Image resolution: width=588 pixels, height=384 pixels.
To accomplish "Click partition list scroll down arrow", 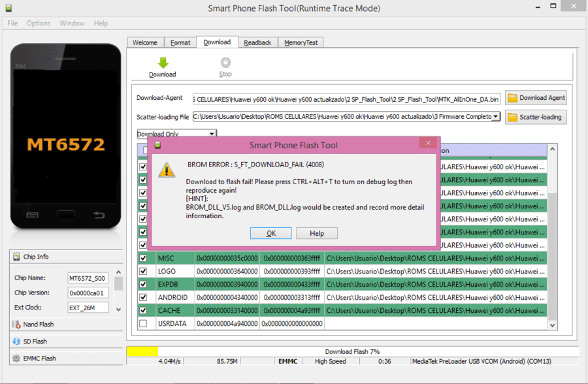I will coord(552,325).
